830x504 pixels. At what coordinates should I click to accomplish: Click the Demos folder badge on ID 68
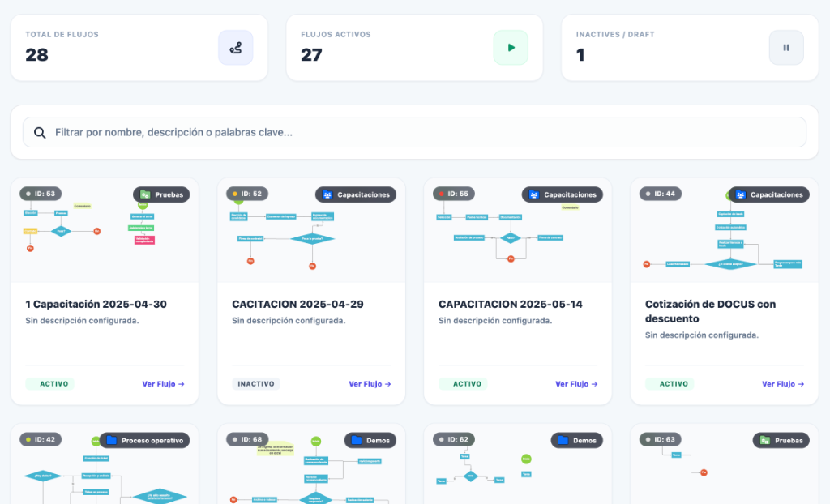tap(370, 440)
